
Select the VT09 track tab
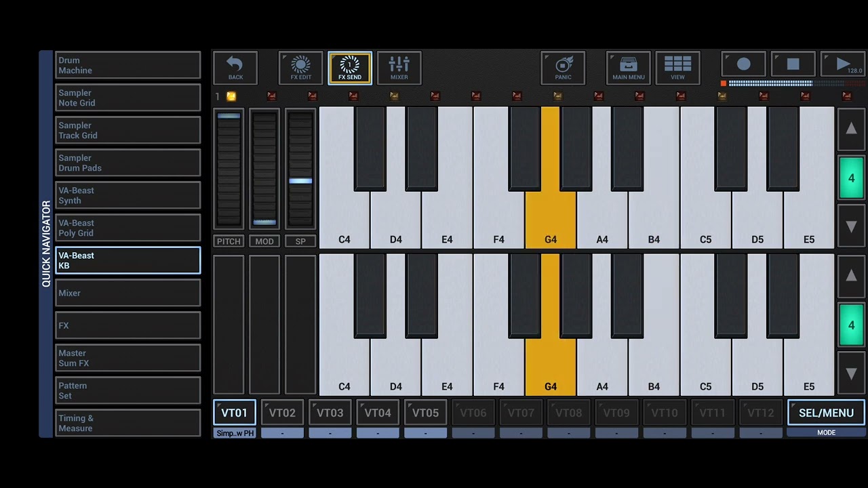pos(616,413)
